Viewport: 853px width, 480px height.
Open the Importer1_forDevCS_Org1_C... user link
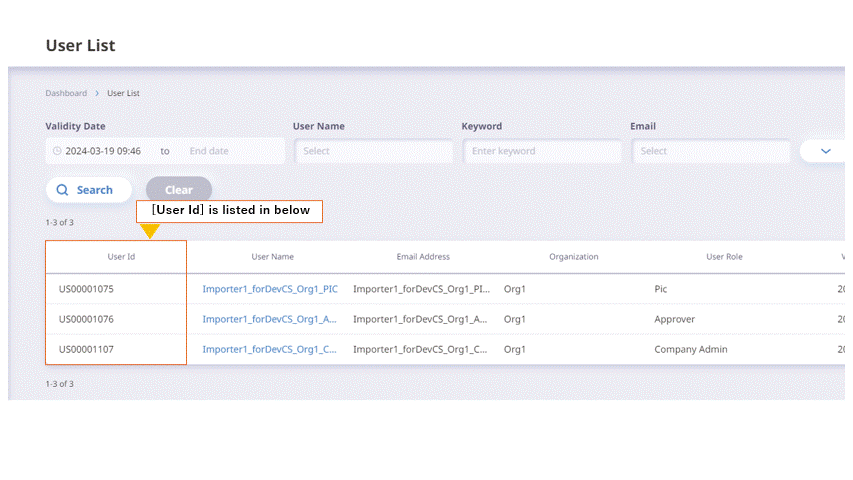pyautogui.click(x=269, y=349)
